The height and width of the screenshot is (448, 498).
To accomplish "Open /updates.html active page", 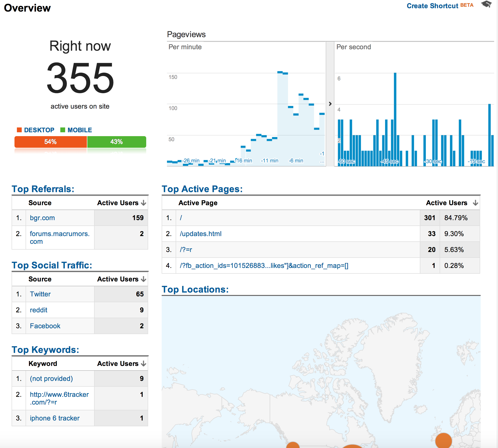I will (201, 234).
